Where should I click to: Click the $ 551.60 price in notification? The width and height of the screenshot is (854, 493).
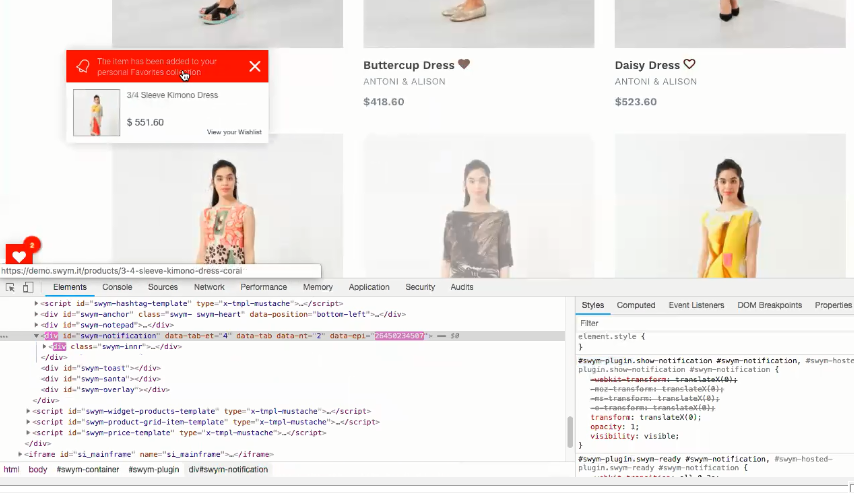[x=145, y=123]
